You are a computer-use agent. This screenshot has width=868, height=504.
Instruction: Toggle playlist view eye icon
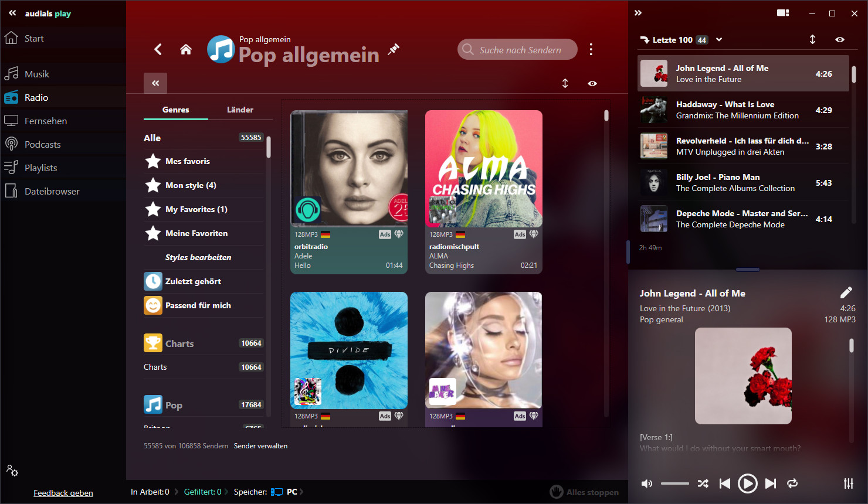[x=840, y=39]
